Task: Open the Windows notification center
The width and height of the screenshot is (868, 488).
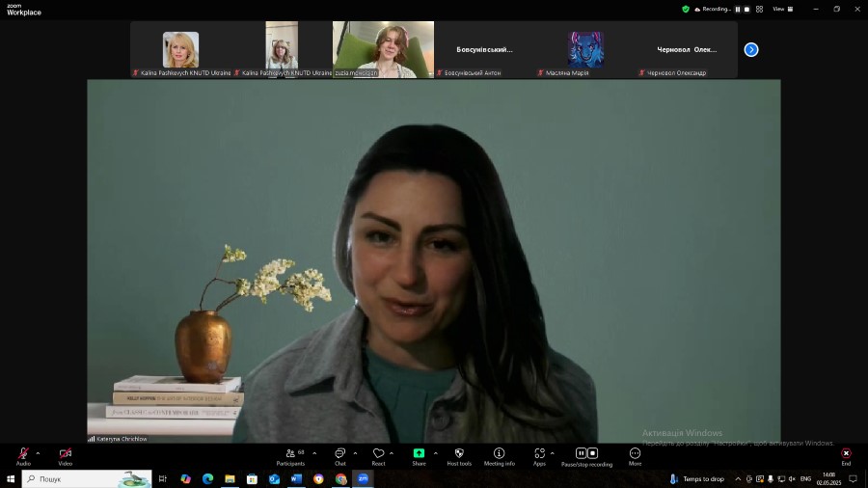Action: (854, 479)
